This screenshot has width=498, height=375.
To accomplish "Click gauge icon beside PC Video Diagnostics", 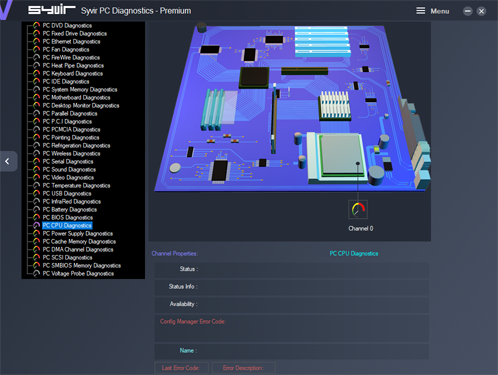I will (x=36, y=177).
